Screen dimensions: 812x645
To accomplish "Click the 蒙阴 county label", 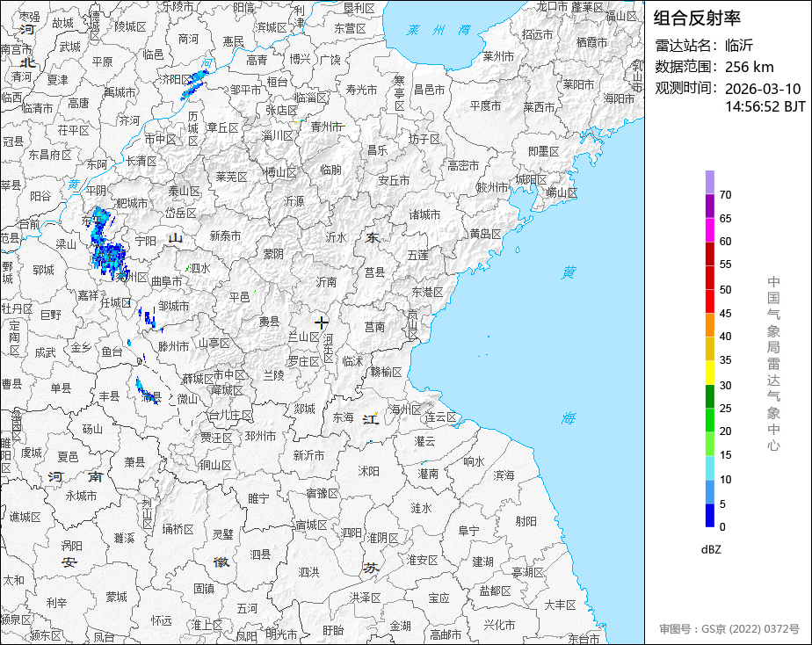I will point(273,254).
